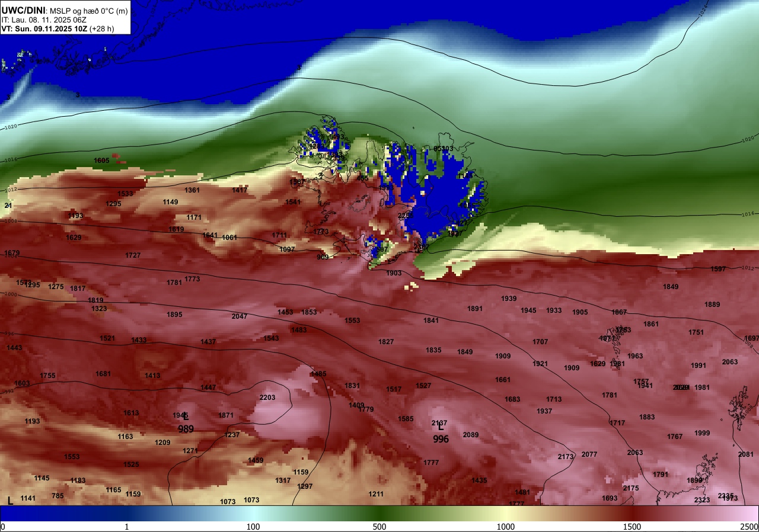Click the color scale label 500
This screenshot has height=532, width=759.
(x=379, y=527)
